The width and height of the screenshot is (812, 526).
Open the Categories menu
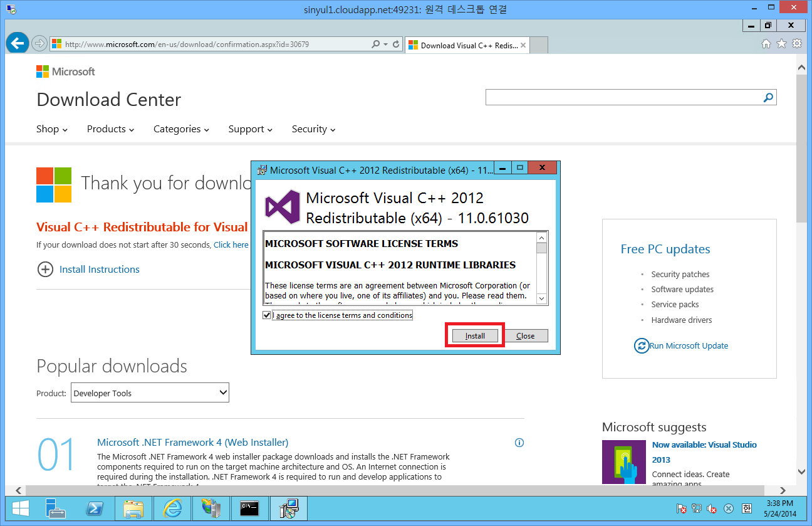[182, 129]
